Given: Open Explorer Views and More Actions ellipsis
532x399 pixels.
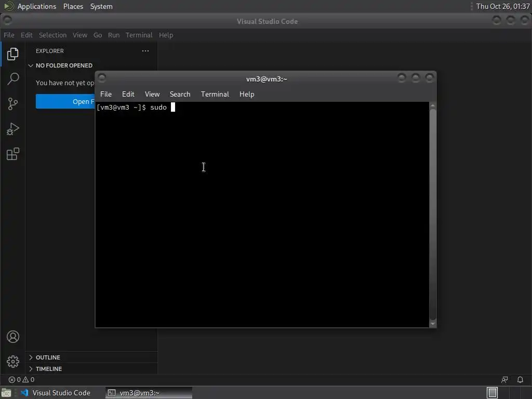Looking at the screenshot, I should tap(145, 51).
